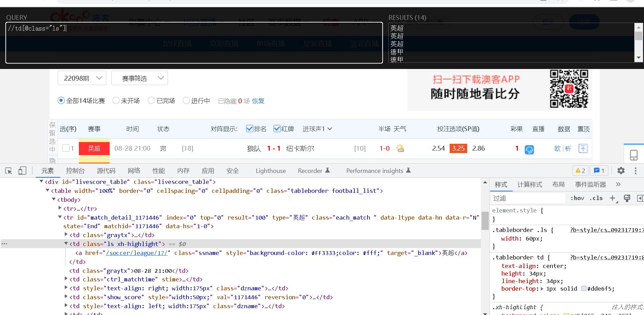The width and height of the screenshot is (644, 315).
Task: Uncheck the 红牌 checkbox
Action: (277, 129)
